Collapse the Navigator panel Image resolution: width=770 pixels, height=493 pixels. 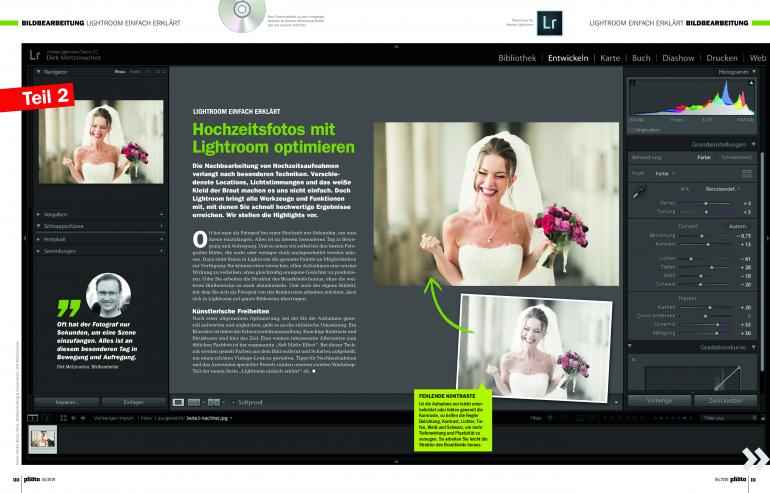[38, 72]
